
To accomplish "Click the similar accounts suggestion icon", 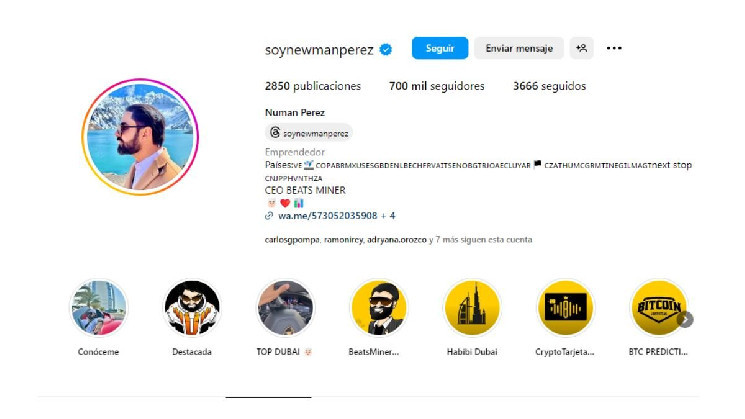I will click(582, 48).
